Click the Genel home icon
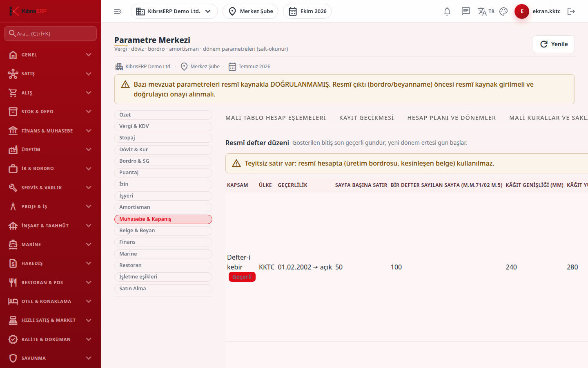588x368 pixels. coord(13,55)
